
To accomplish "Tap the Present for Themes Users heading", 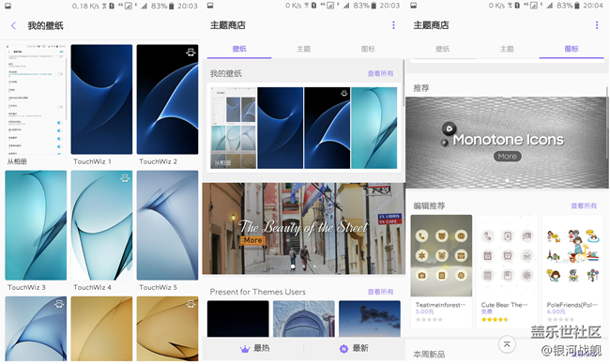I will (x=257, y=292).
